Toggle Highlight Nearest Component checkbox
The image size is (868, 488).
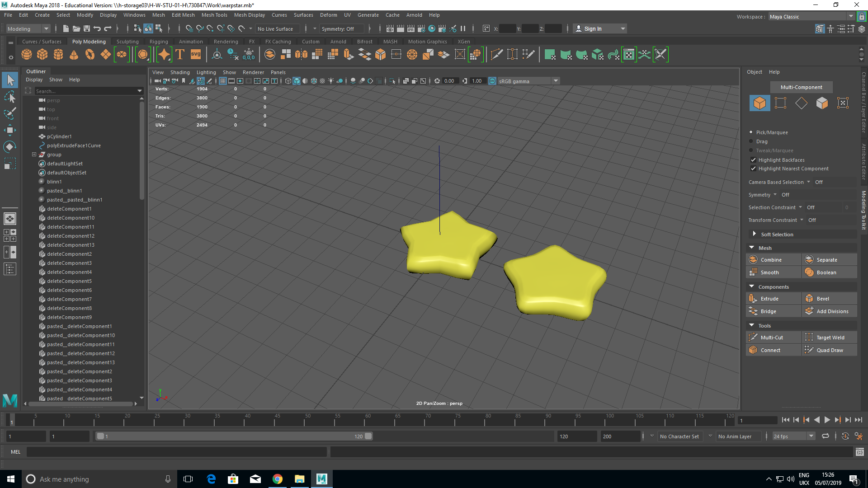753,169
